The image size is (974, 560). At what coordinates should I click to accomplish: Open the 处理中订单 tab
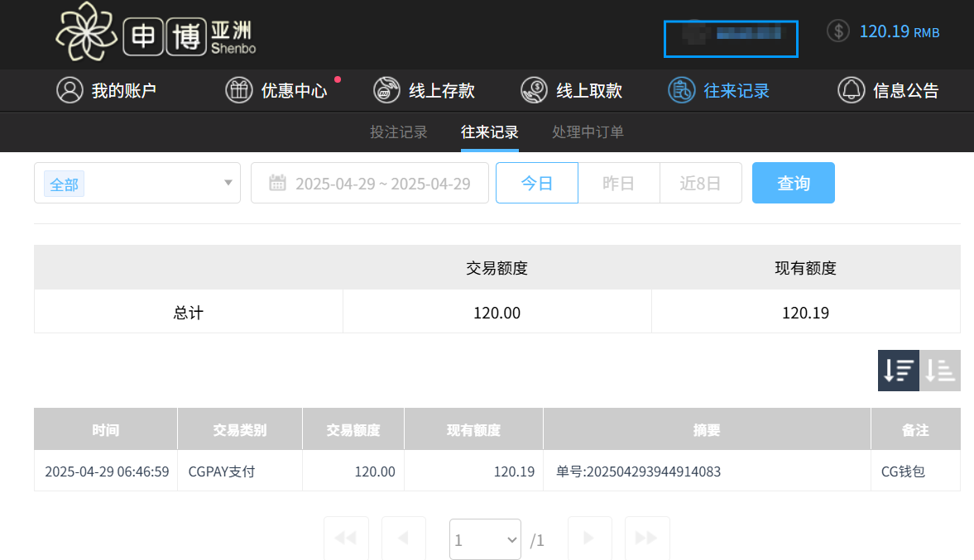click(588, 132)
